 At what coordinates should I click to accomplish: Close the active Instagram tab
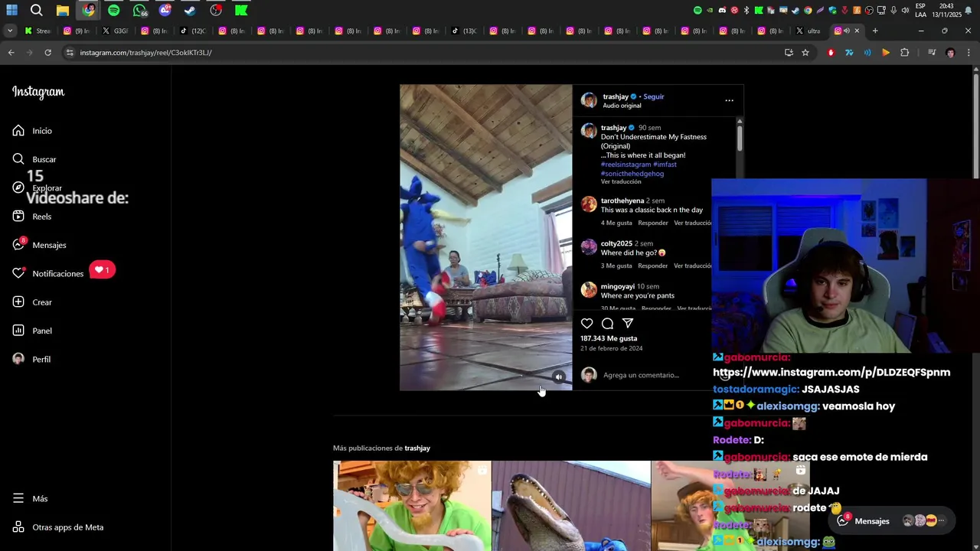click(x=857, y=31)
